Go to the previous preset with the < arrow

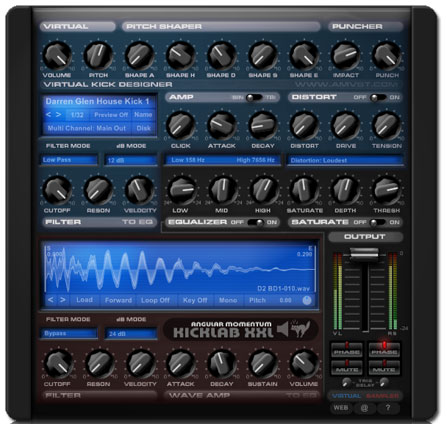point(49,115)
